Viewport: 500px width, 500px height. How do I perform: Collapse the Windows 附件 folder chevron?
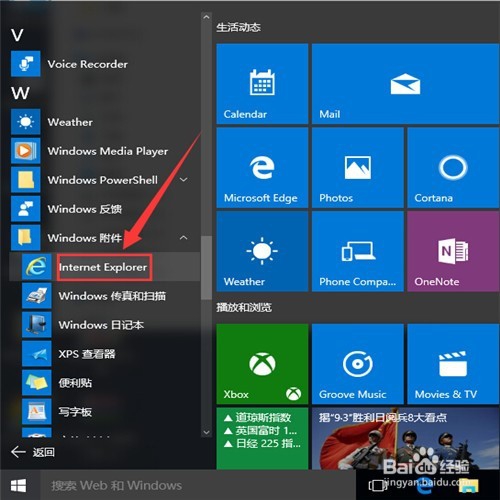tap(183, 238)
